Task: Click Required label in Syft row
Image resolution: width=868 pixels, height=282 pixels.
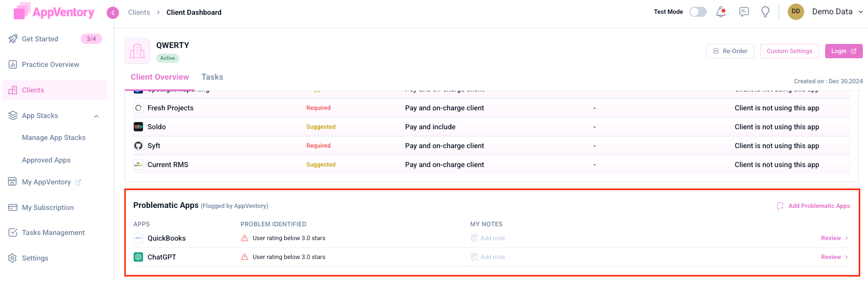Action: click(319, 146)
